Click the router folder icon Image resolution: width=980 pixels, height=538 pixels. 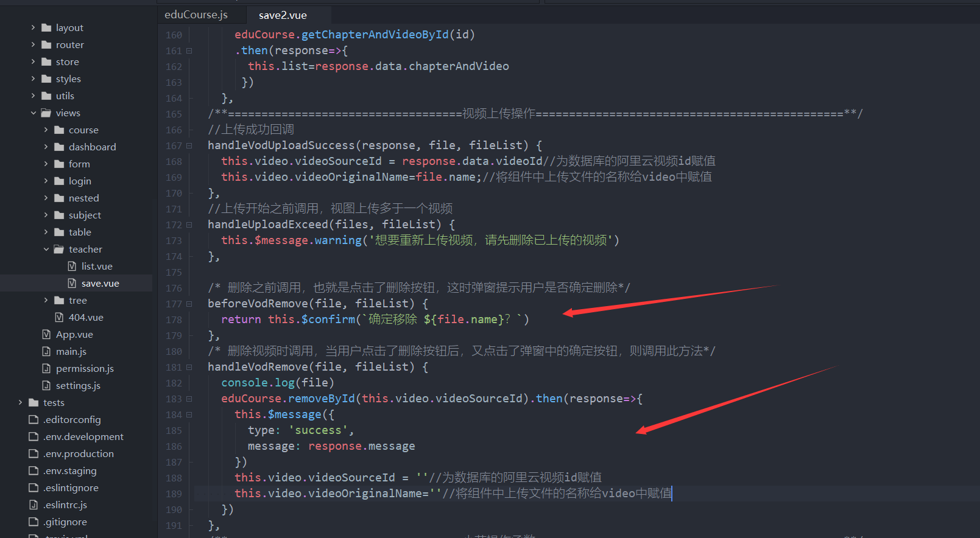click(46, 44)
